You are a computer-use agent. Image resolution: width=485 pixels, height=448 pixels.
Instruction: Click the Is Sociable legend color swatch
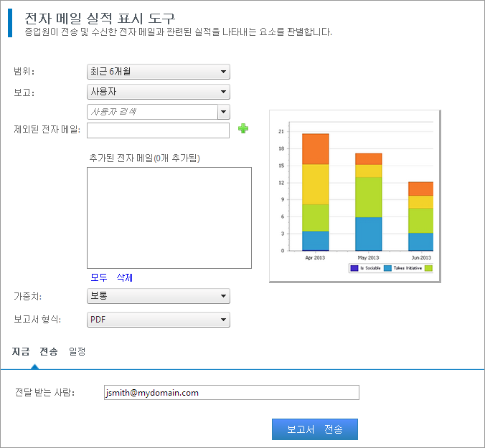point(354,268)
